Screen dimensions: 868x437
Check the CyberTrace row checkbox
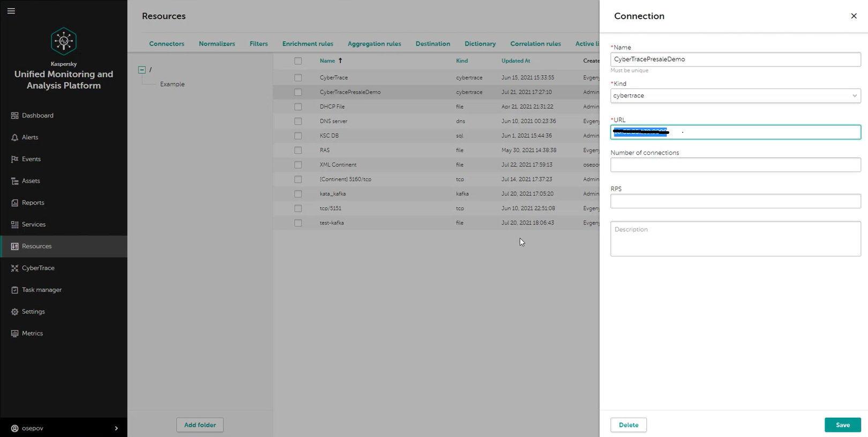298,78
